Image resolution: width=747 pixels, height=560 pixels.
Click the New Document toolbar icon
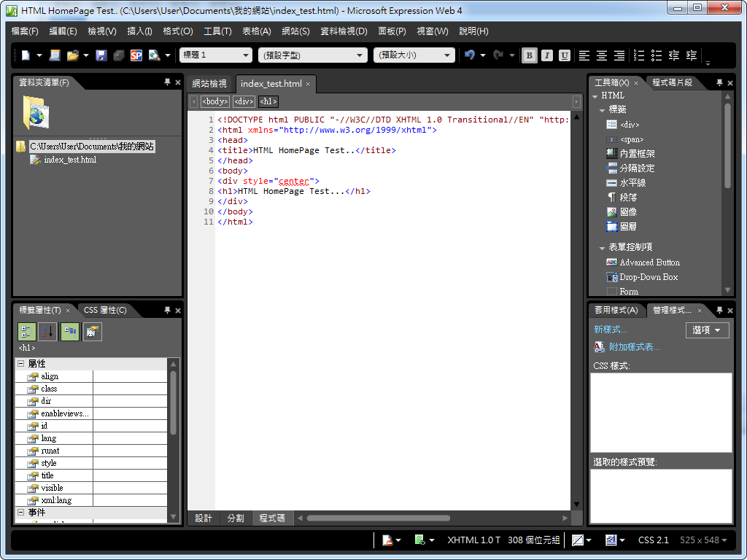26,55
